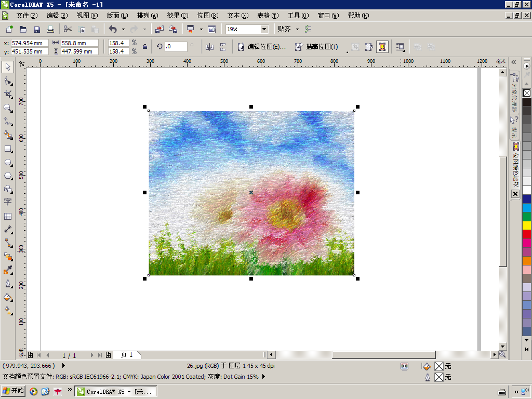Select the Zoom magnifier tool

(8, 108)
